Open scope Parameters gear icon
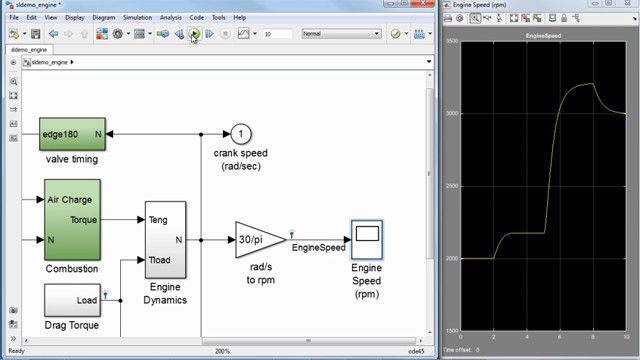Viewport: 640px width, 360px height. tap(460, 18)
